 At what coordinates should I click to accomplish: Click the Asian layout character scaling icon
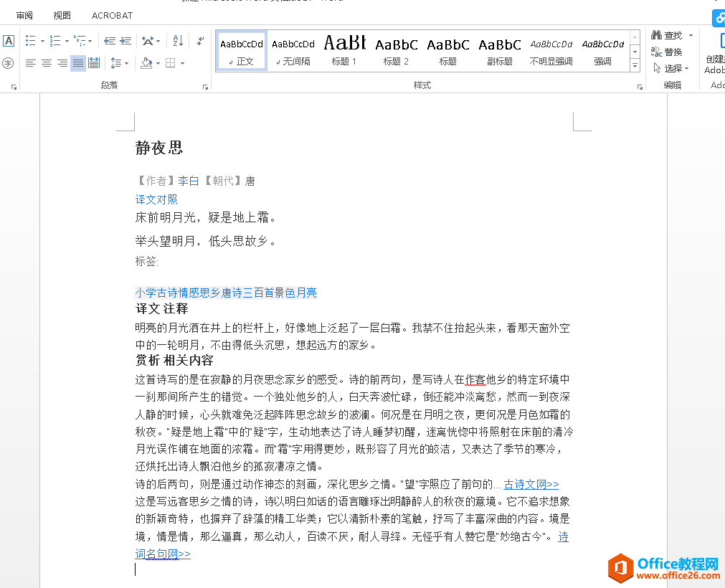[x=148, y=41]
